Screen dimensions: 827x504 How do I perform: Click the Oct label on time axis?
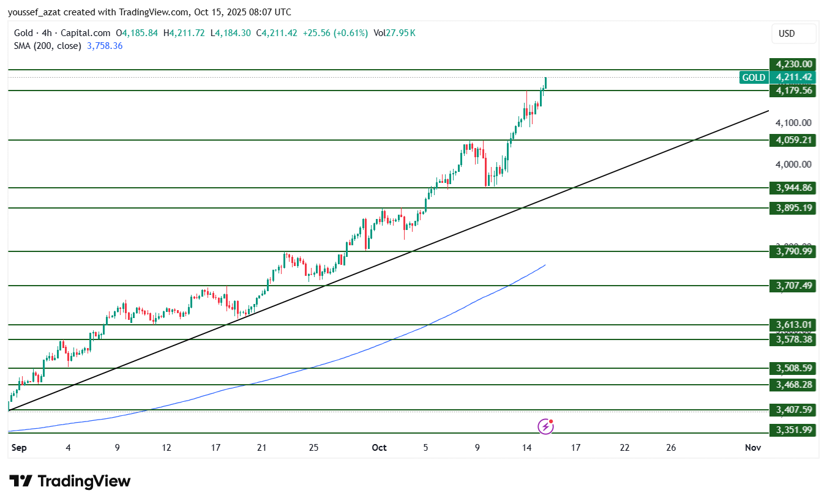[x=379, y=448]
